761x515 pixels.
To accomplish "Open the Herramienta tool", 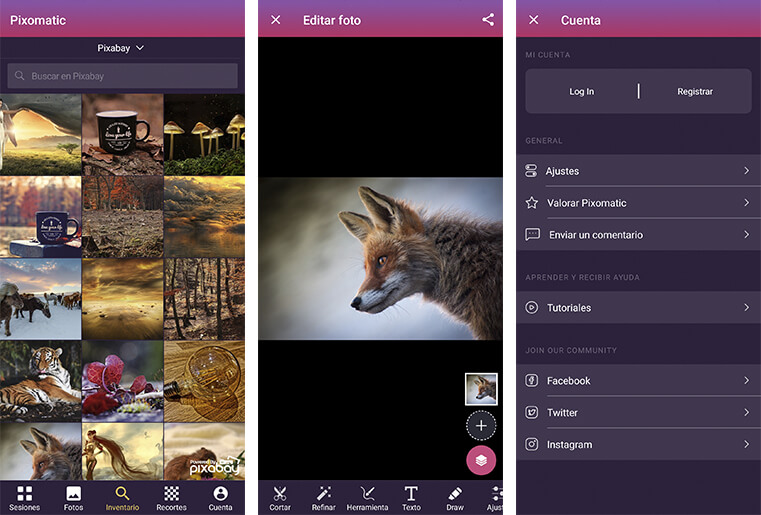I will click(367, 498).
